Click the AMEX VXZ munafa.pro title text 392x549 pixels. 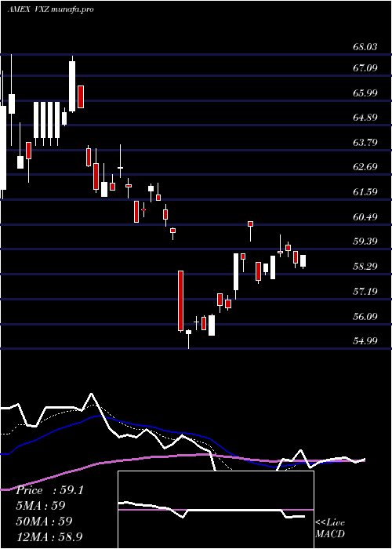click(50, 9)
